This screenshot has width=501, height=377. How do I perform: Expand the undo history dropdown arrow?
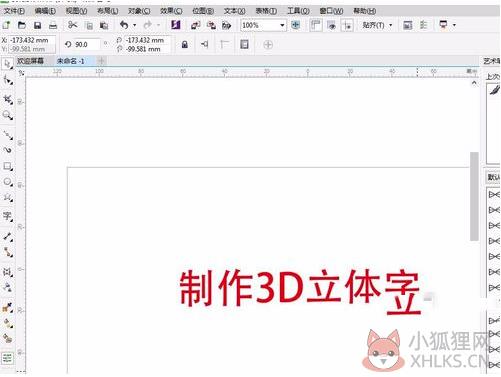click(x=134, y=25)
